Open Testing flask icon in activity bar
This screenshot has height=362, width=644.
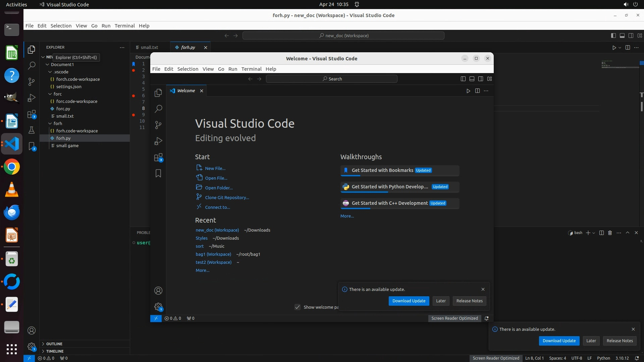[x=32, y=130]
